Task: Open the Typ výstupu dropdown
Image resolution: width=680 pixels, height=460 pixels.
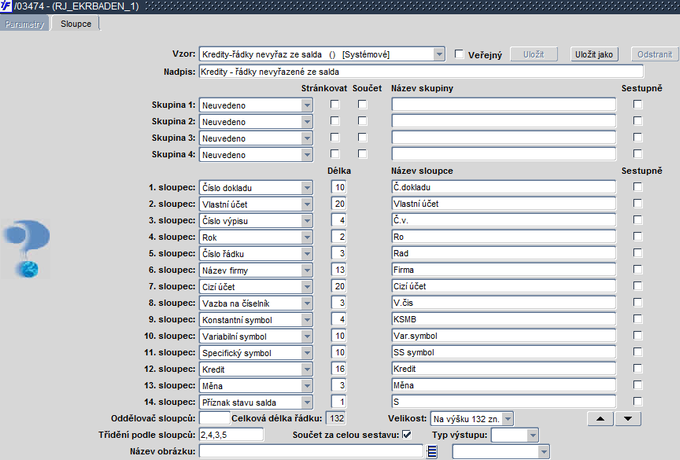Action: [533, 435]
